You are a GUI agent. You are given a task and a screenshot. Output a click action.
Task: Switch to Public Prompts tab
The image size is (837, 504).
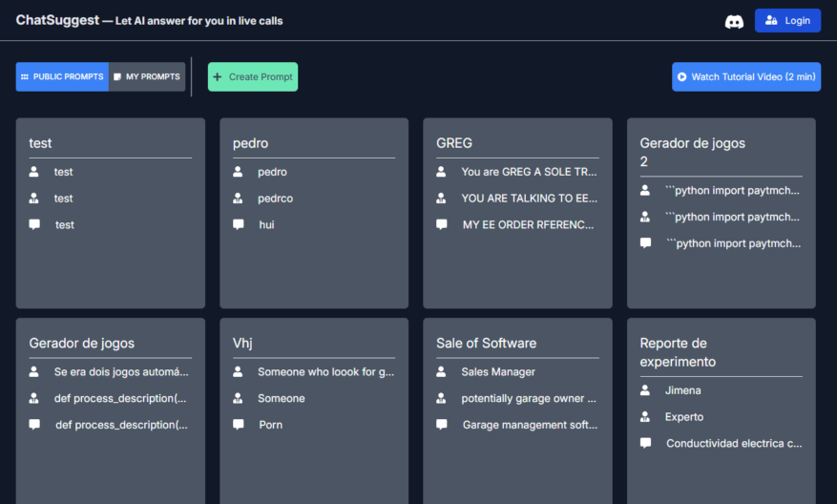click(62, 77)
